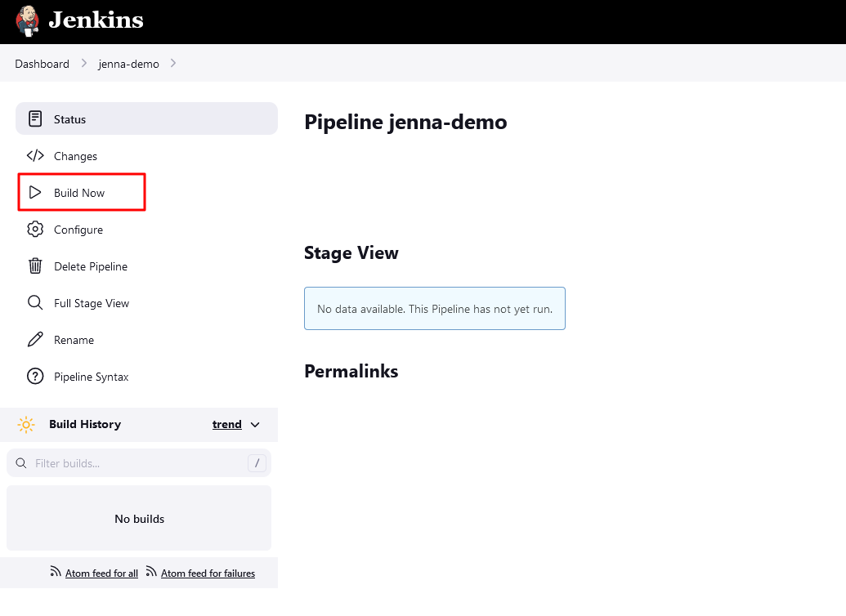Open Atom feed for failures
The height and width of the screenshot is (616, 846).
208,574
